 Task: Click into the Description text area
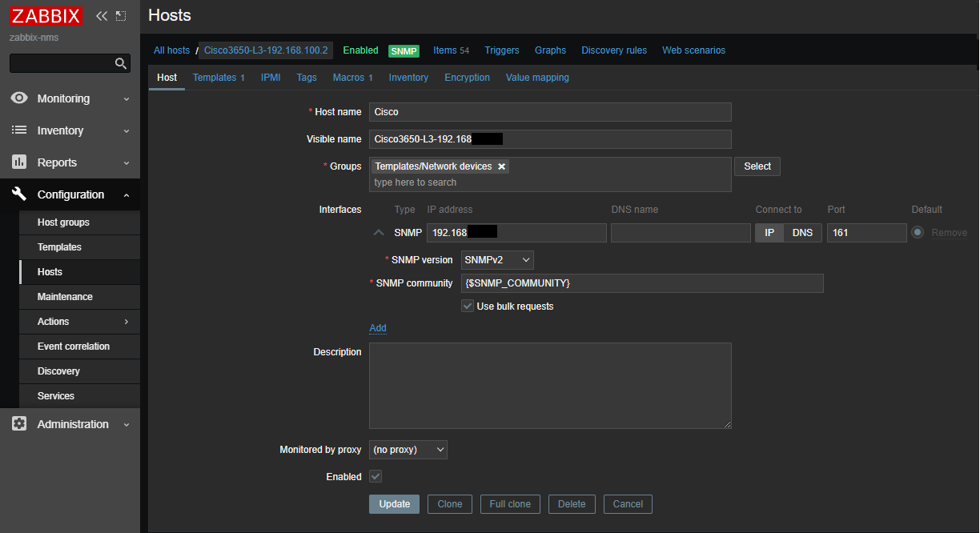point(550,386)
